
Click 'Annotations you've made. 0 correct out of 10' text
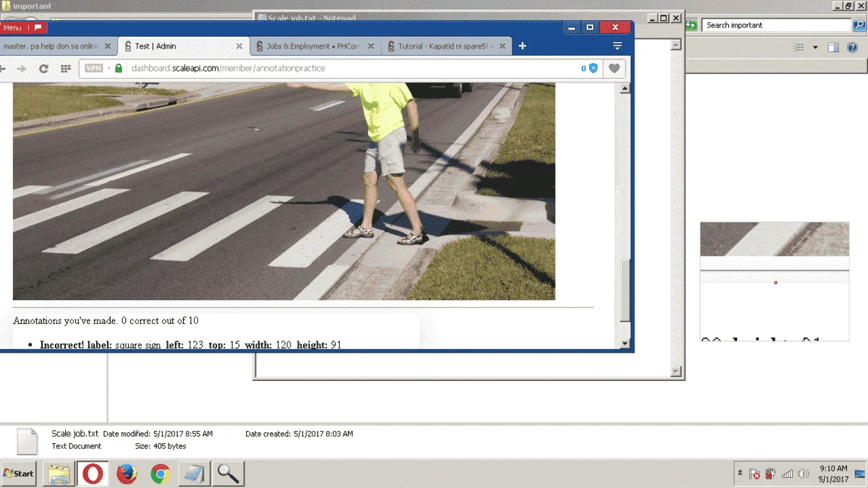pos(106,320)
